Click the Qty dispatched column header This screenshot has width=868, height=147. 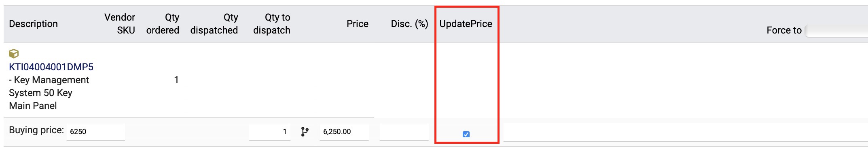pyautogui.click(x=214, y=24)
